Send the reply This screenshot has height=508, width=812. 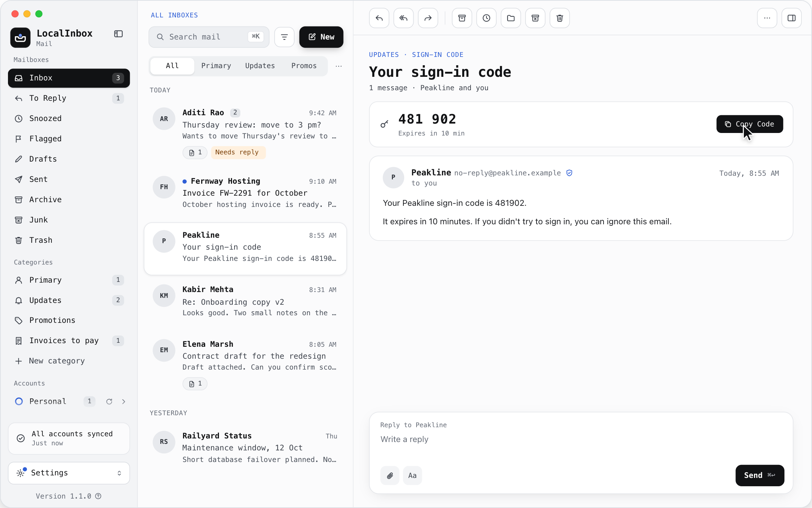point(760,475)
